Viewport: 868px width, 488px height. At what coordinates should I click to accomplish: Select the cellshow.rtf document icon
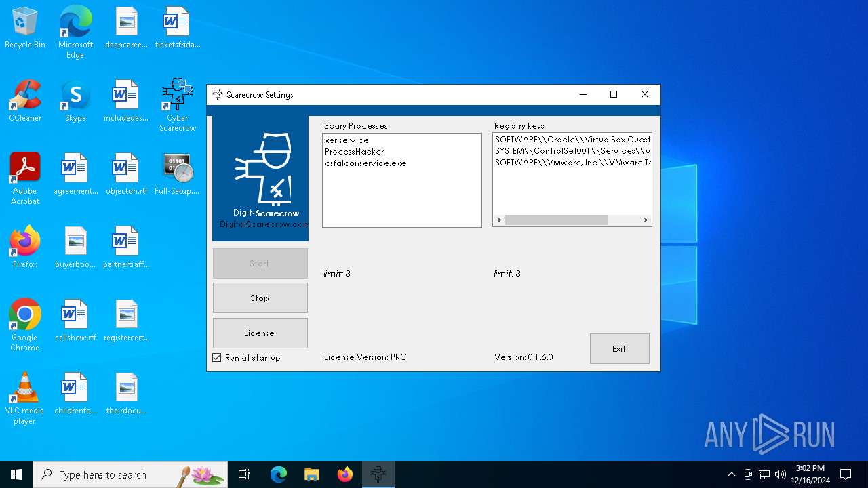click(75, 321)
